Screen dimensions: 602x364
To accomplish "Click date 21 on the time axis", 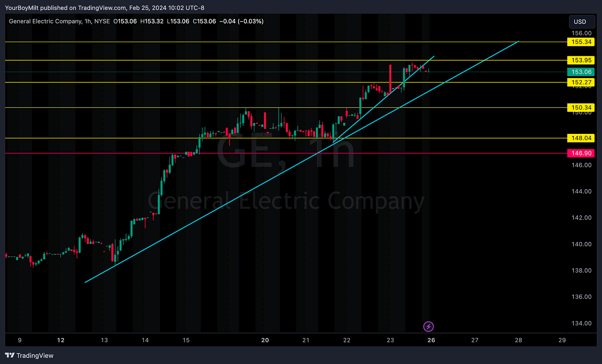I will [x=306, y=340].
